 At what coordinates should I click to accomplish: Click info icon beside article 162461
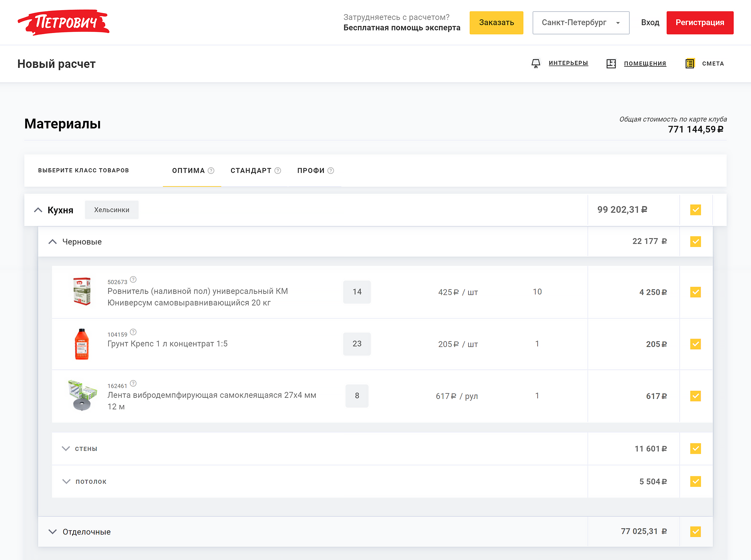point(133,384)
